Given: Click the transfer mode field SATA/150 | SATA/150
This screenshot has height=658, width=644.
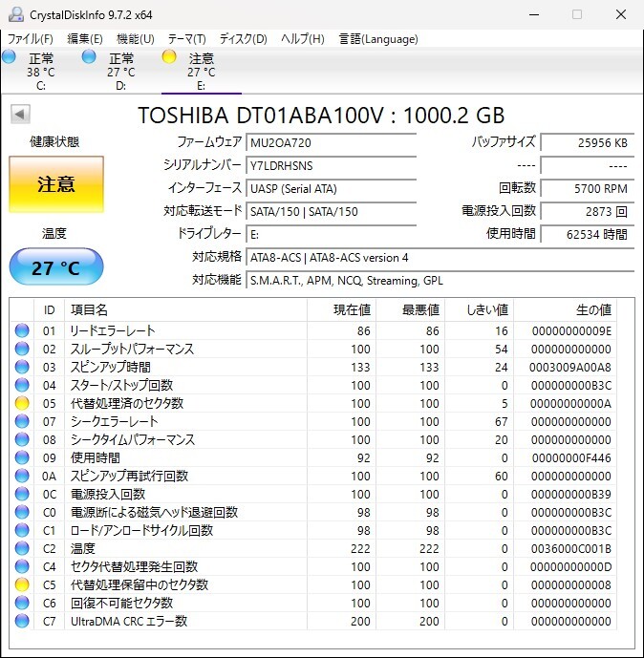Looking at the screenshot, I should pos(331,211).
